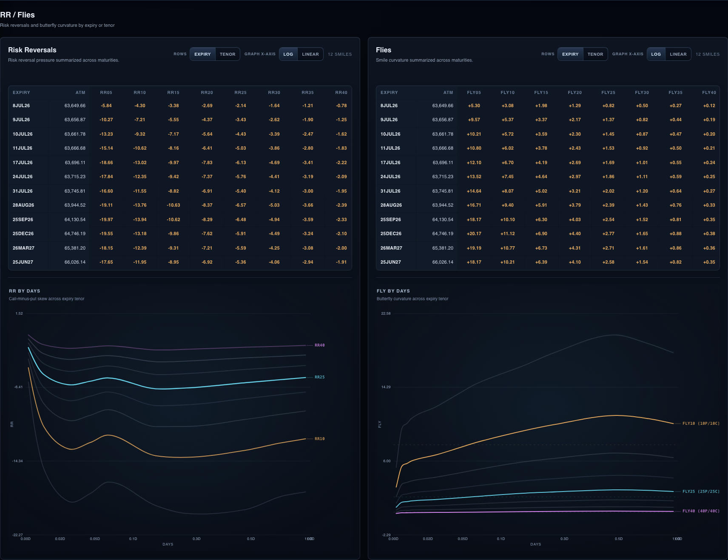Select the 17JUL26 row in Risk Reversals

[x=180, y=162]
